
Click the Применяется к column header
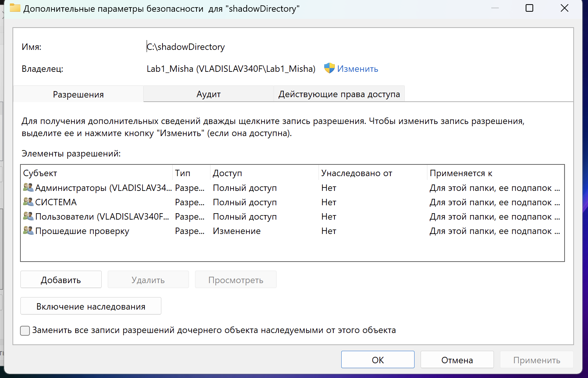tap(461, 173)
